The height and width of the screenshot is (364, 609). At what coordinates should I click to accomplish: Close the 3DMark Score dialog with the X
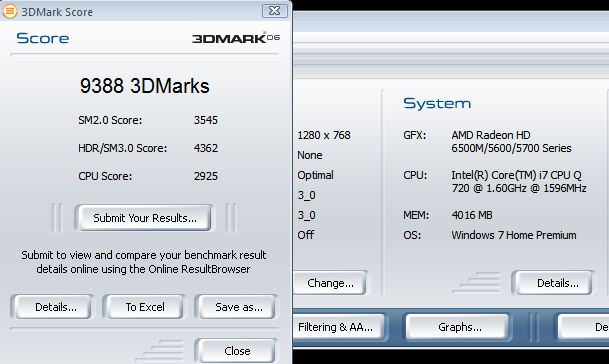click(x=275, y=10)
